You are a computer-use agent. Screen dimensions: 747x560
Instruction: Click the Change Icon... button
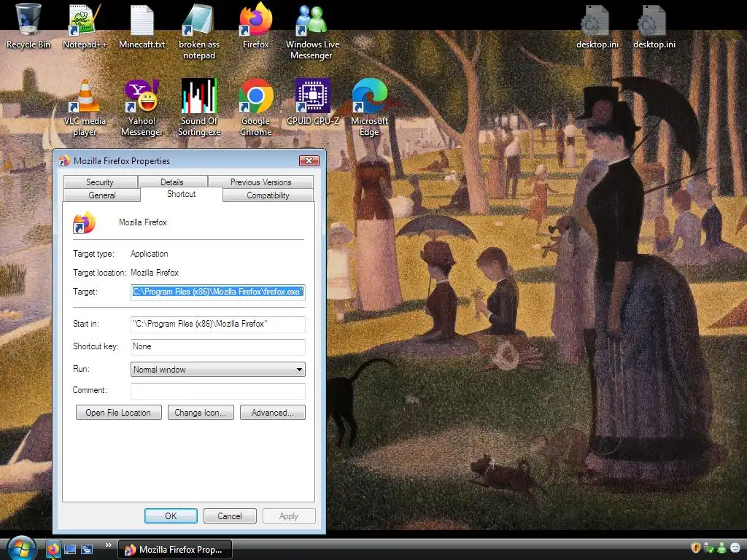[201, 413]
